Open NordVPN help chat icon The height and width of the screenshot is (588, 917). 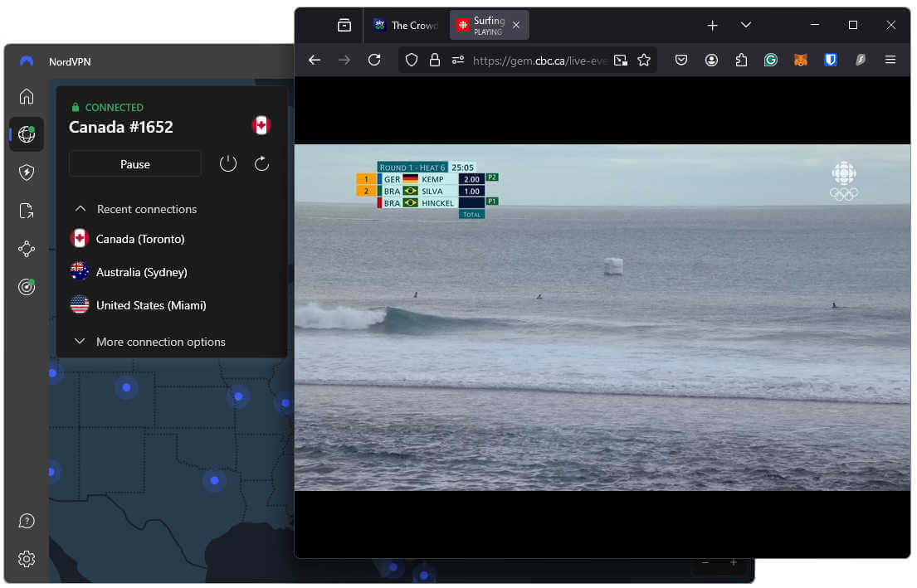(27, 522)
